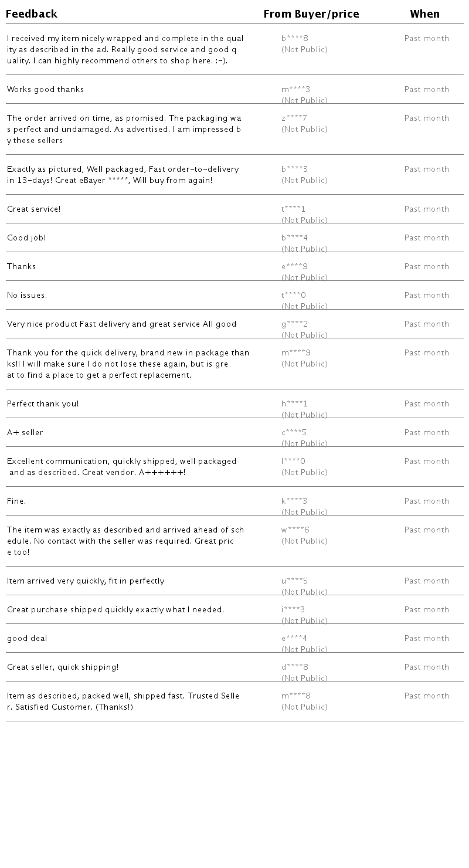Select buyer d****8 username

pos(295,667)
